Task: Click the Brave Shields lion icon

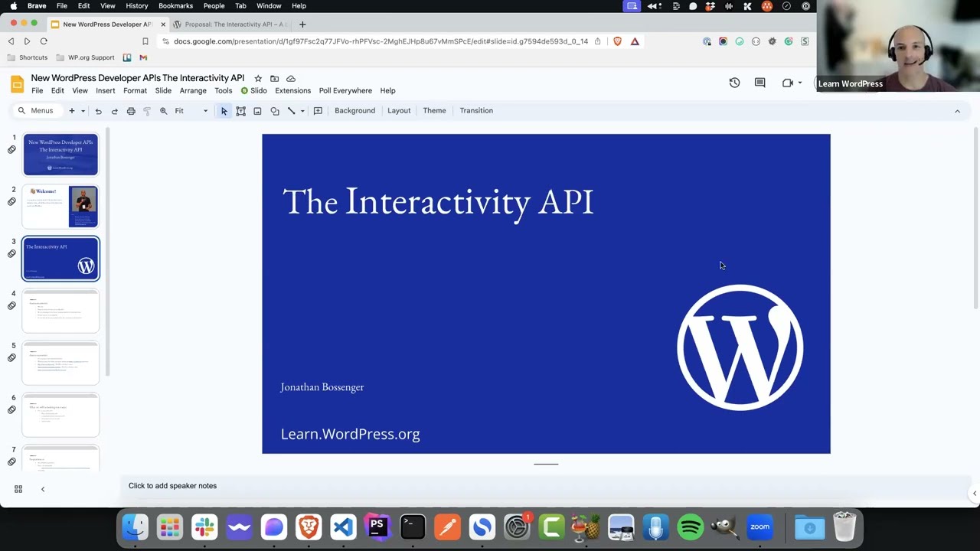Action: 618,41
